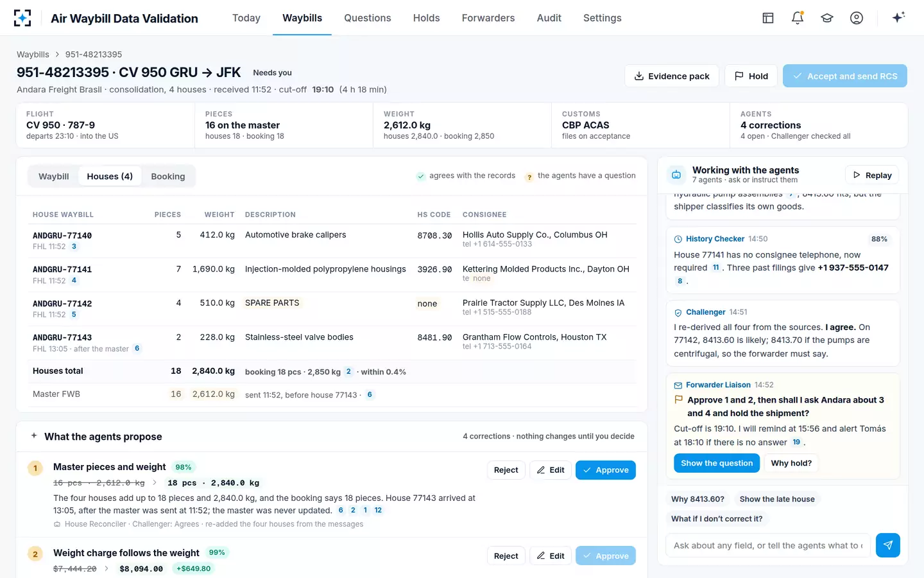The width and height of the screenshot is (924, 578).
Task: Click the breadcrumb chevron after Waybills
Action: (57, 55)
